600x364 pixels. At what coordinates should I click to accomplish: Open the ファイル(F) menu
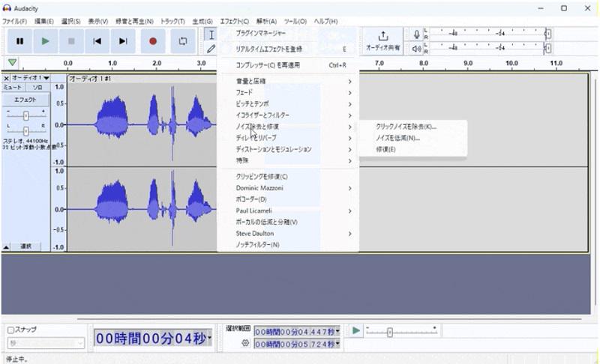click(x=14, y=22)
